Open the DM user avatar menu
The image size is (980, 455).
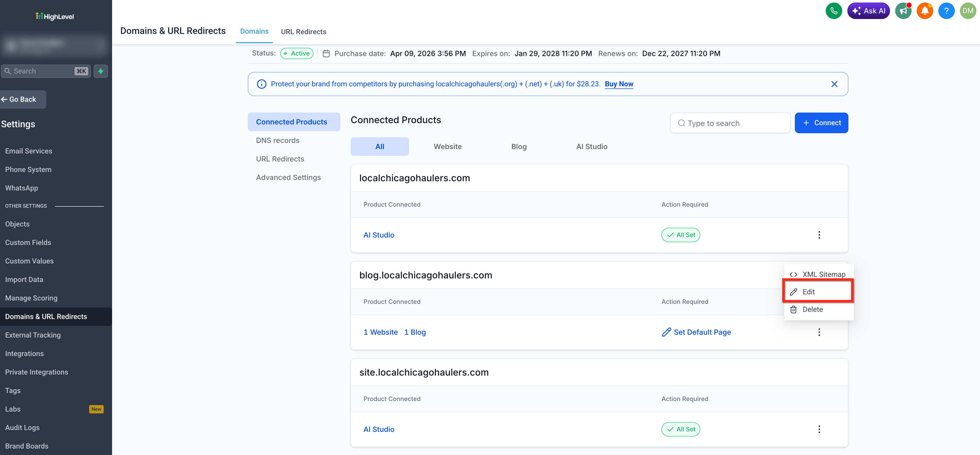point(968,11)
